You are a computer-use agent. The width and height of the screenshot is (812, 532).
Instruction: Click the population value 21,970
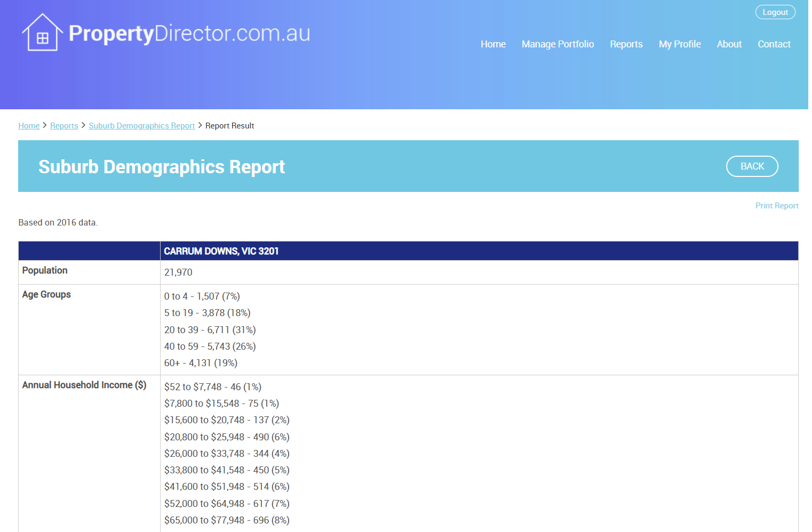[178, 272]
